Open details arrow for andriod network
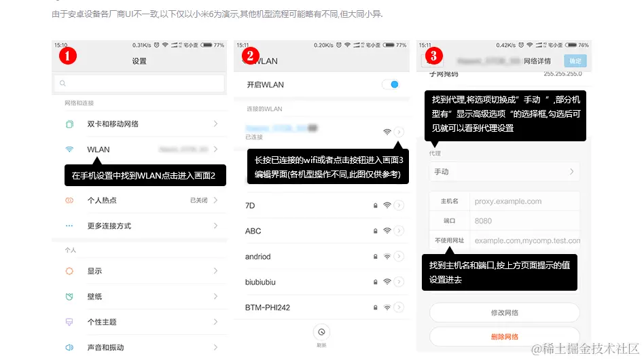644x360 pixels. [x=399, y=256]
